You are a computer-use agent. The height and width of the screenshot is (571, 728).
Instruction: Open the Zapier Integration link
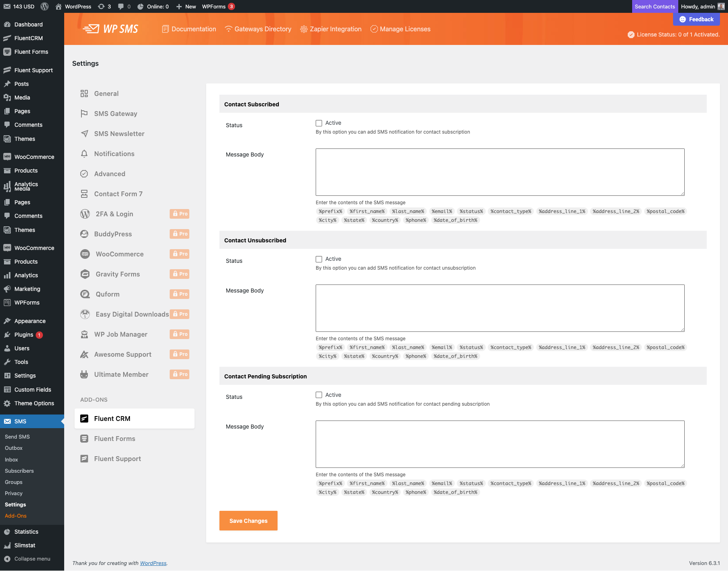click(x=331, y=29)
